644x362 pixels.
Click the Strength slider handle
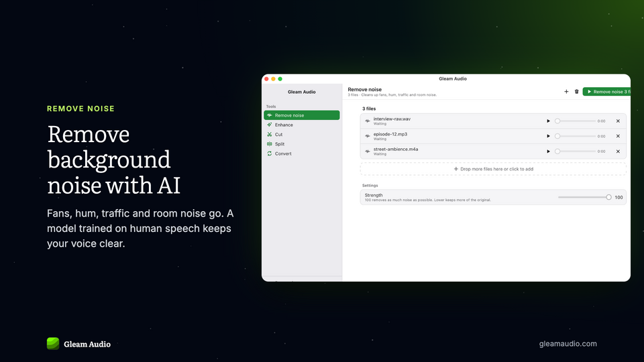(x=608, y=197)
